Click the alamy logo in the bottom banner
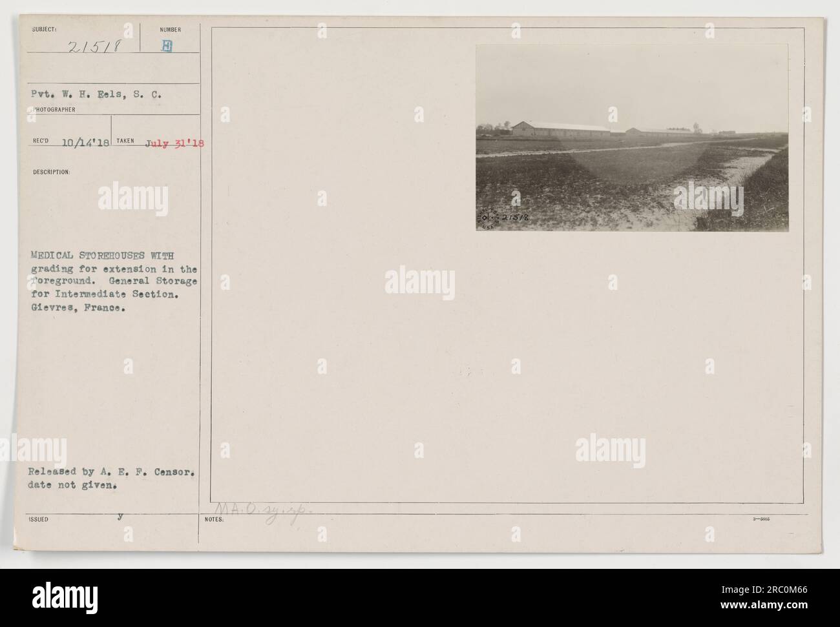Screen dimensions: 840x627 tap(65, 598)
